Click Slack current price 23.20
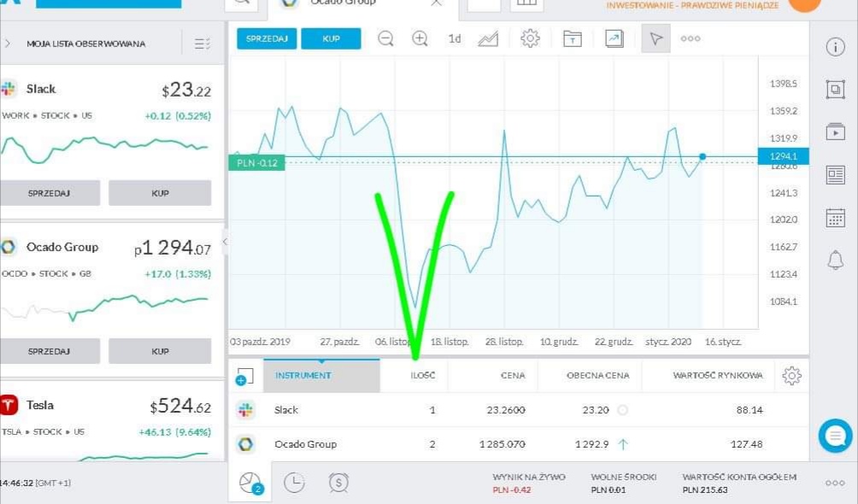The image size is (858, 504). 596,410
